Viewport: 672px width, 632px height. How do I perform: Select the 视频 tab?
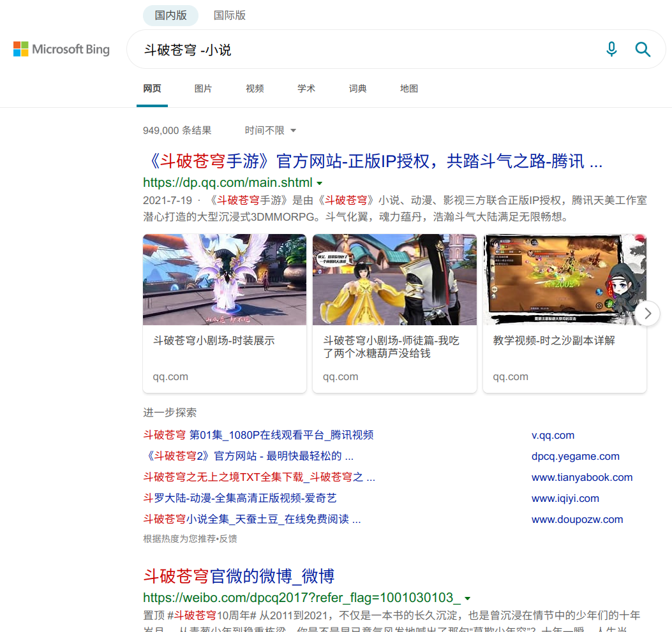[255, 89]
